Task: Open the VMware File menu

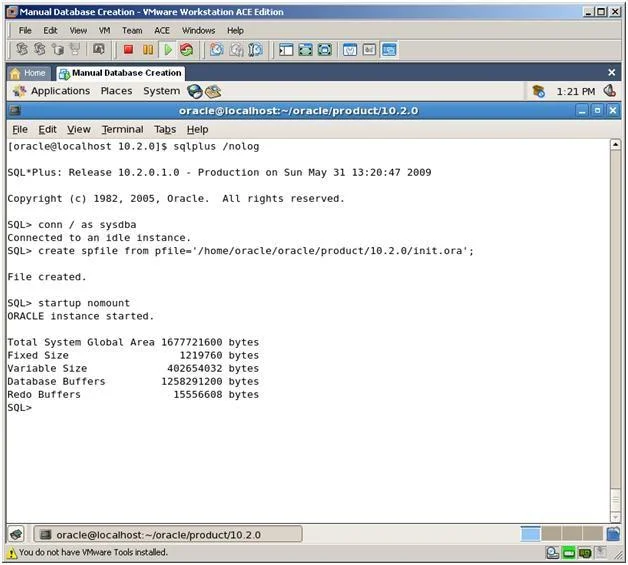Action: pos(25,30)
